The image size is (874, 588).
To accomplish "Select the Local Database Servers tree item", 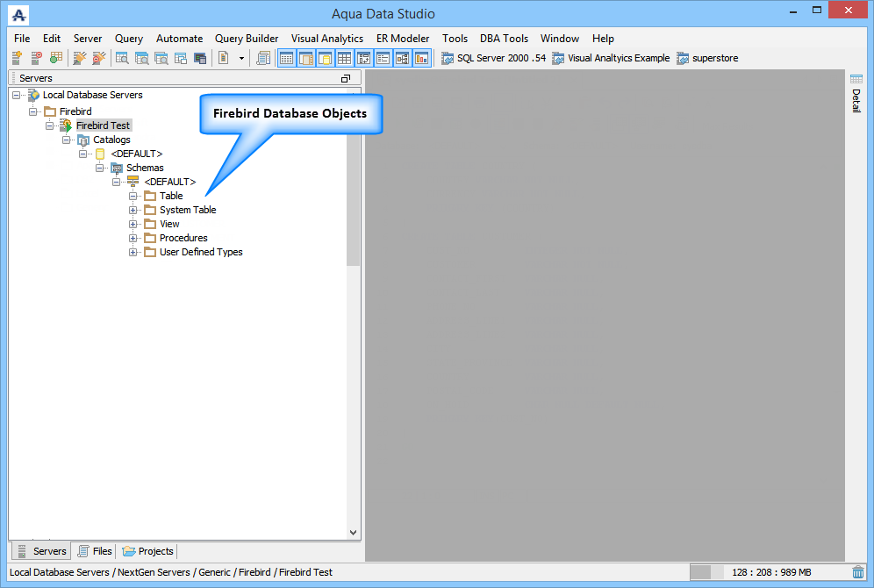I will [x=92, y=95].
